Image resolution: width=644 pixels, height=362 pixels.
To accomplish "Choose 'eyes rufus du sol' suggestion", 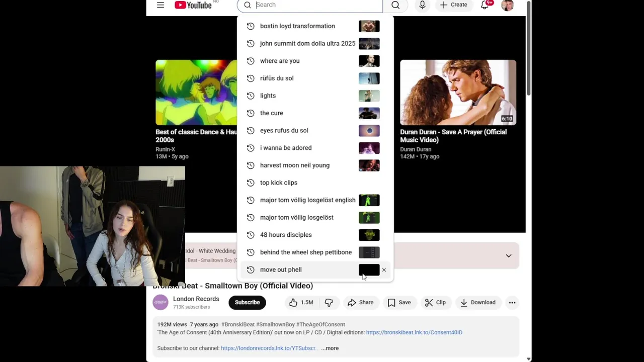I will (x=316, y=131).
